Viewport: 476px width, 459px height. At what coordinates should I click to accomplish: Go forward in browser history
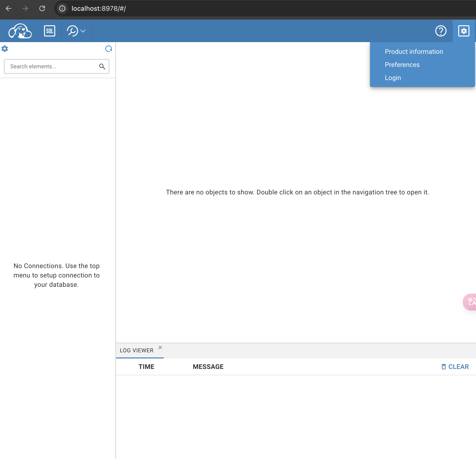[25, 8]
